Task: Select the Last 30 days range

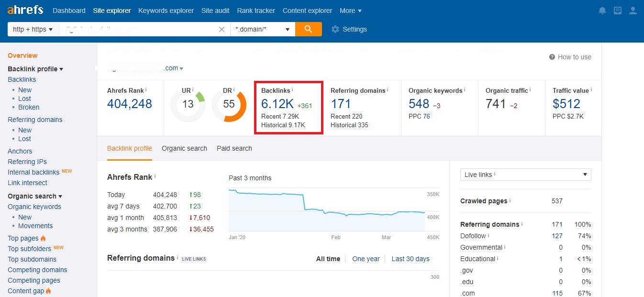Action: coord(411,259)
